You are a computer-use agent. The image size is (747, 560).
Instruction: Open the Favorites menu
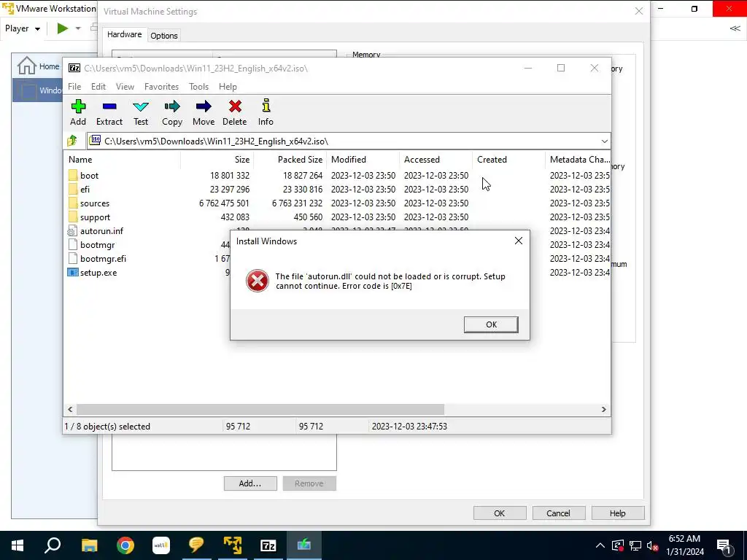click(161, 87)
